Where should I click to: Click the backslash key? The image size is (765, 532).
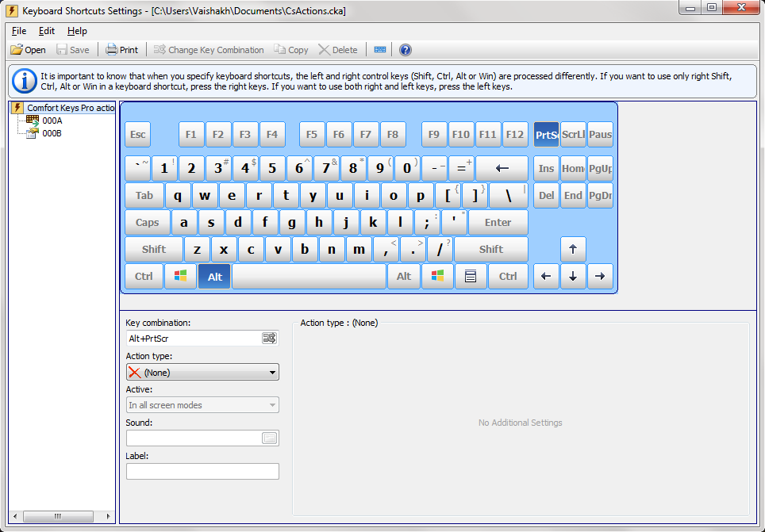point(509,196)
